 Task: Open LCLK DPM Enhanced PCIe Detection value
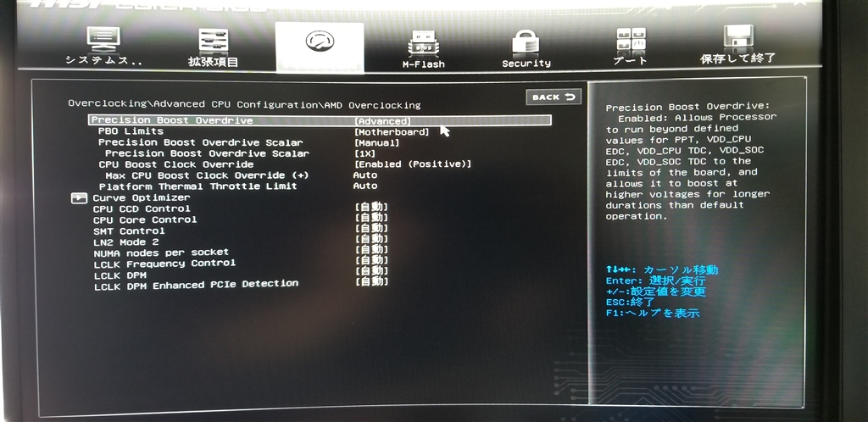[371, 281]
